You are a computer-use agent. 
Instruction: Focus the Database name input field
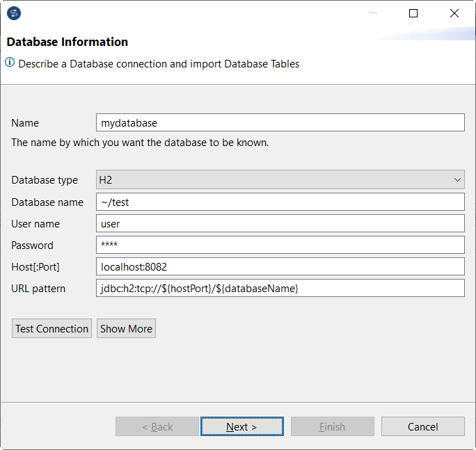click(x=280, y=202)
